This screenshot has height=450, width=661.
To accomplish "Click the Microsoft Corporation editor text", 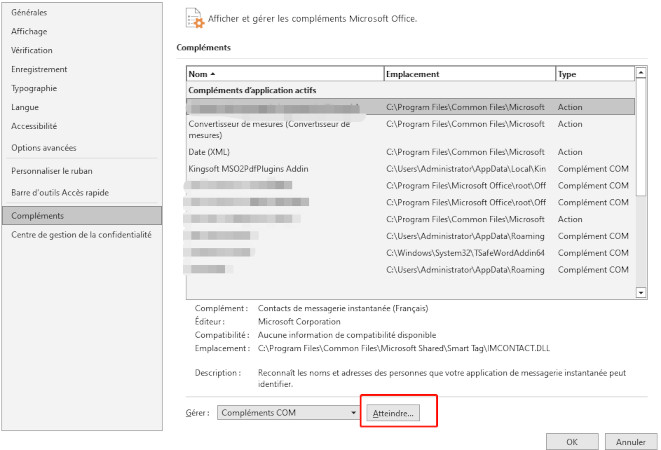I will click(299, 322).
